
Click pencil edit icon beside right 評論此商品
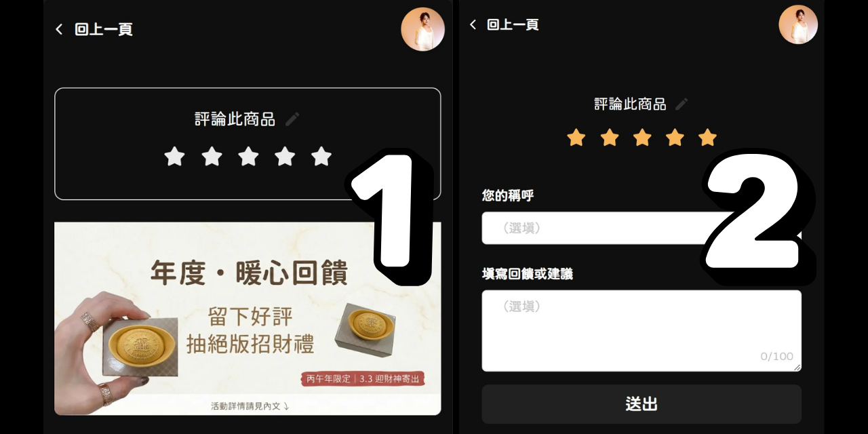pos(682,104)
